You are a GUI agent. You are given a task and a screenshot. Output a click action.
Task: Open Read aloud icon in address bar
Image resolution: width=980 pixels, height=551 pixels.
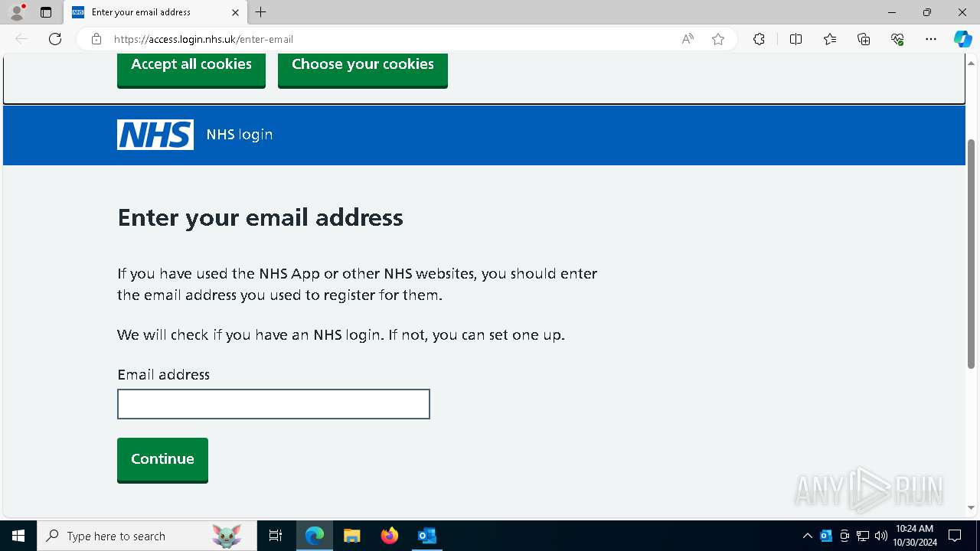pyautogui.click(x=688, y=39)
